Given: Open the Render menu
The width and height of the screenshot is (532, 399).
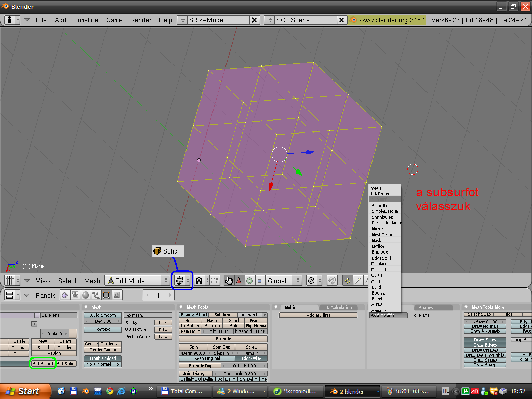Looking at the screenshot, I should pyautogui.click(x=141, y=20).
